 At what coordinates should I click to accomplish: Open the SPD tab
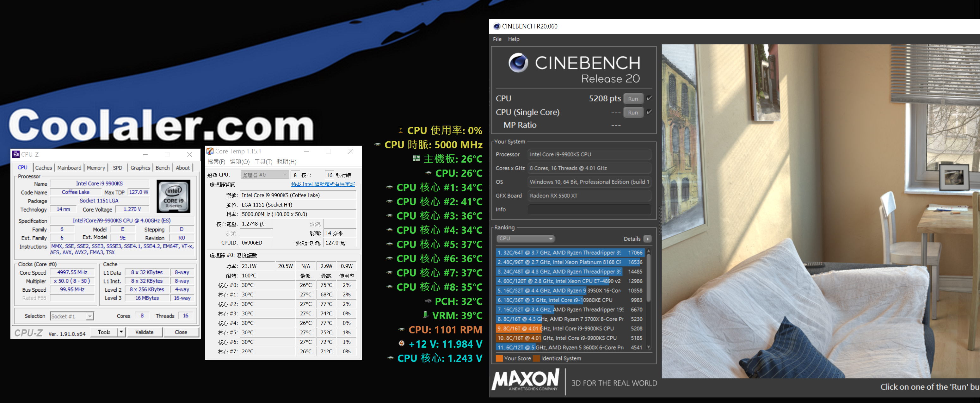click(x=118, y=167)
